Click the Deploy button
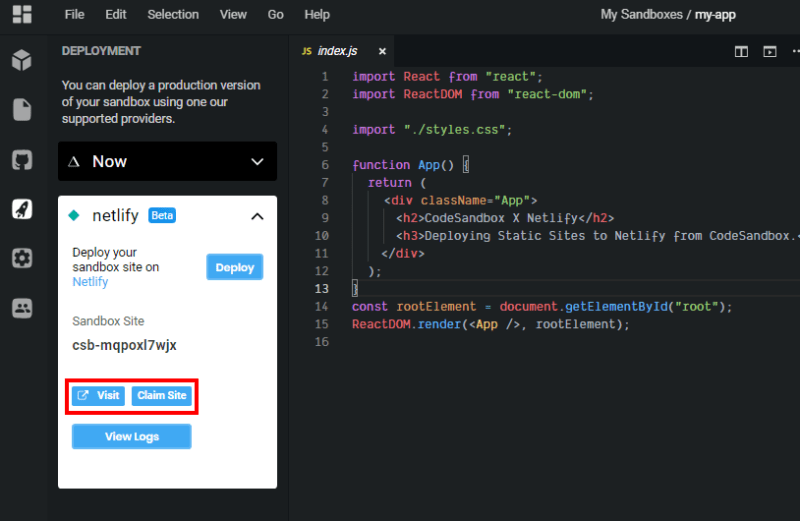Viewport: 800px width, 521px height. click(x=235, y=267)
